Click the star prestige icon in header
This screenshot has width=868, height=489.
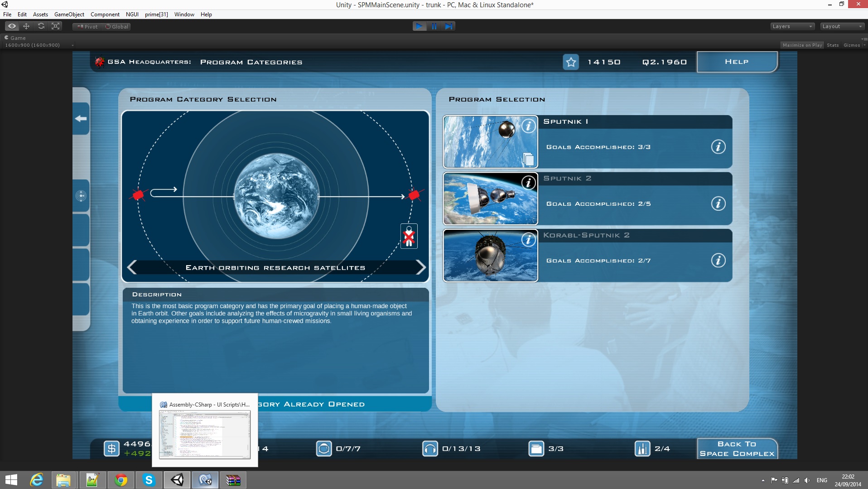coord(571,62)
